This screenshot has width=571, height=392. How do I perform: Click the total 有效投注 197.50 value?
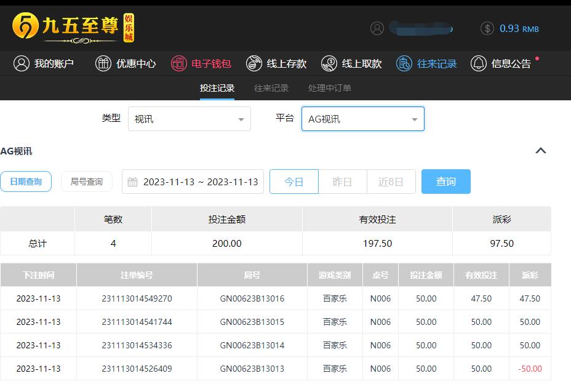378,243
